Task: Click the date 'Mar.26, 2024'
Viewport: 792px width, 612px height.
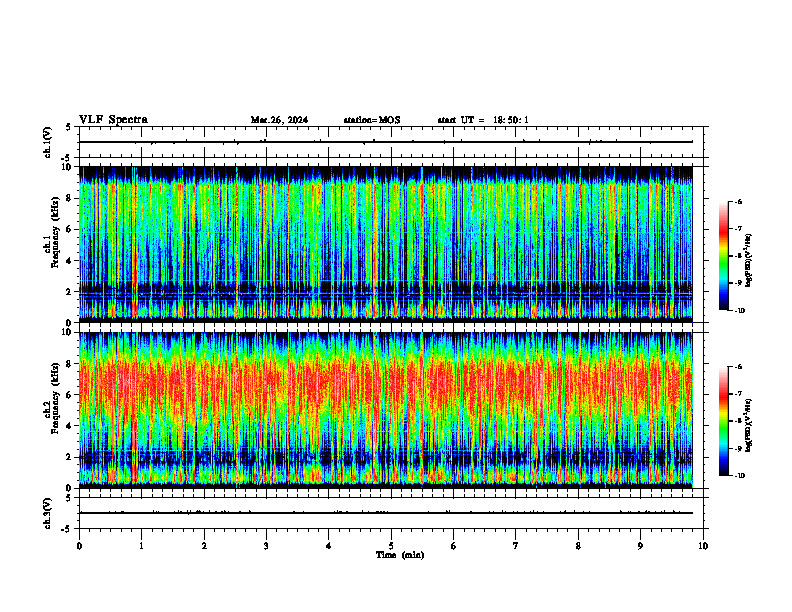Action: (x=279, y=120)
